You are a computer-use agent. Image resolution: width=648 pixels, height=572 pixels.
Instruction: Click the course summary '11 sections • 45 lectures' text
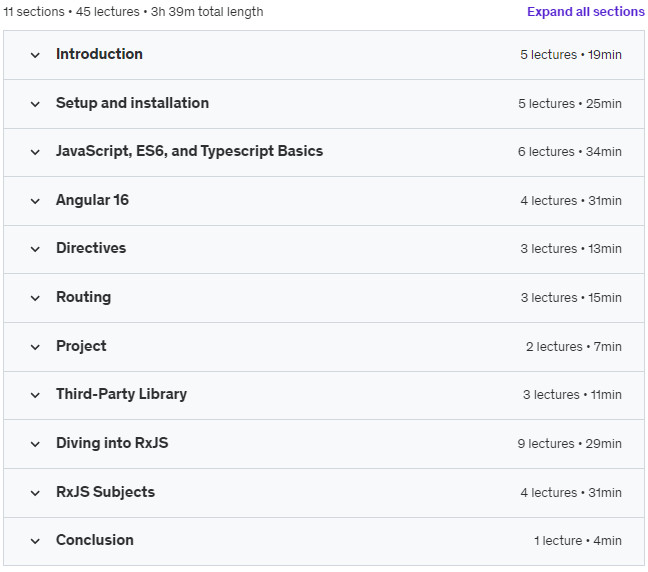(x=71, y=12)
